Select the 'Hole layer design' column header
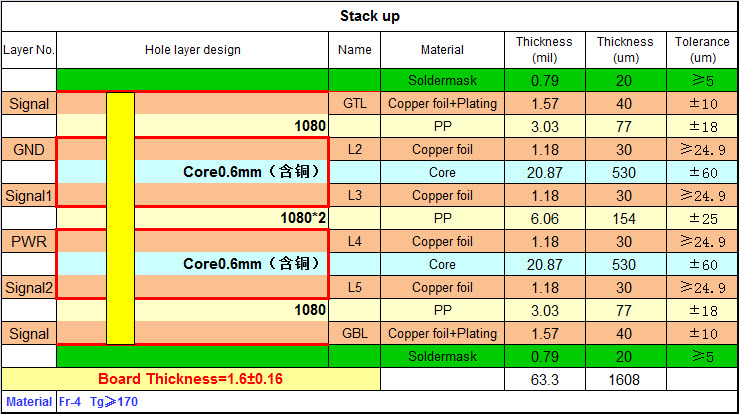This screenshot has height=414, width=739. click(193, 50)
